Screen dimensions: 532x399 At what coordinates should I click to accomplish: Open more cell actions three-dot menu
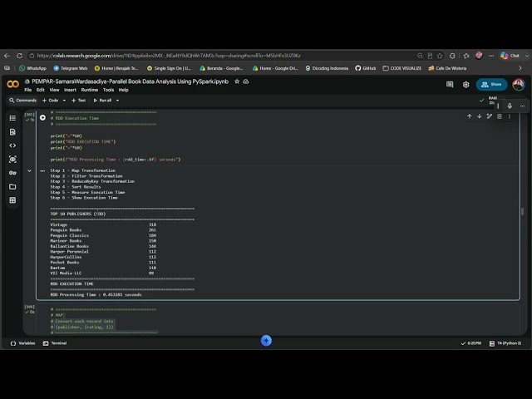point(510,116)
